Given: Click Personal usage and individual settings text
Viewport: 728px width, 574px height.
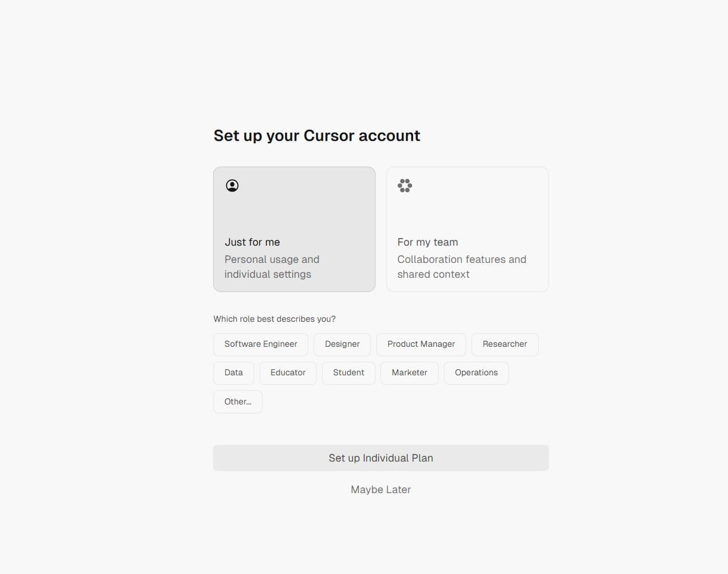Looking at the screenshot, I should (272, 266).
